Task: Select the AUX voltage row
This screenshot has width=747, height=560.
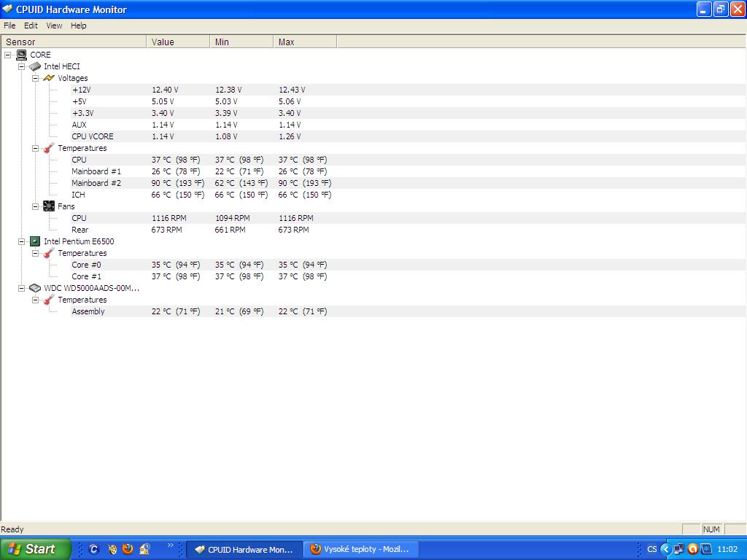Action: [408, 125]
